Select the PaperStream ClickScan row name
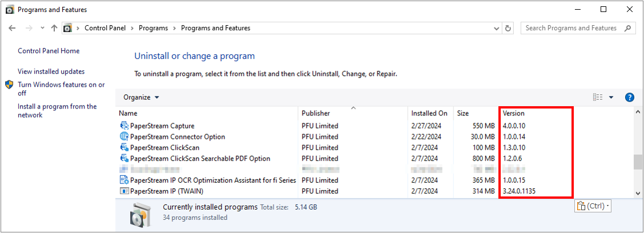Image resolution: width=644 pixels, height=233 pixels. click(164, 147)
